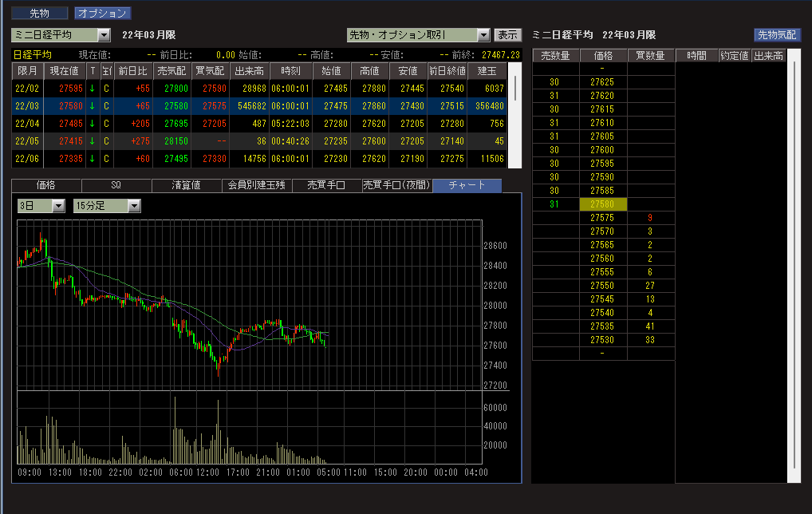Click the 出来高 column header
Image resolution: width=812 pixels, height=514 pixels.
(249, 70)
